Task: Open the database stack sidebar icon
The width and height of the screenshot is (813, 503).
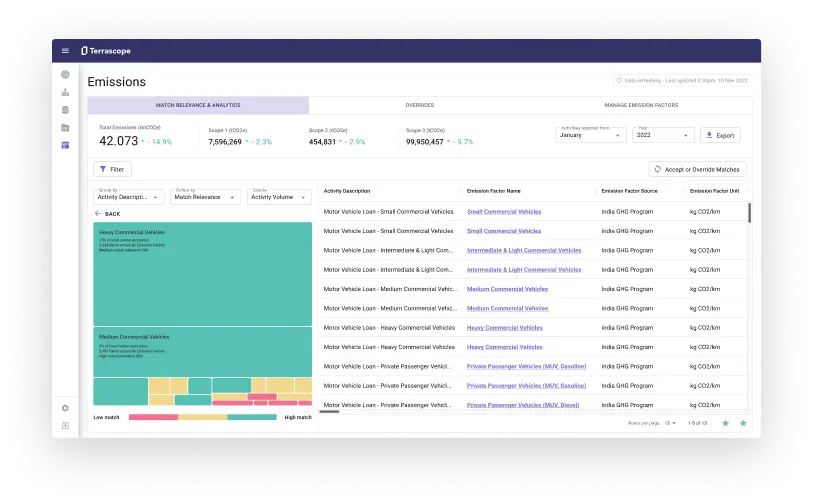Action: (65, 110)
